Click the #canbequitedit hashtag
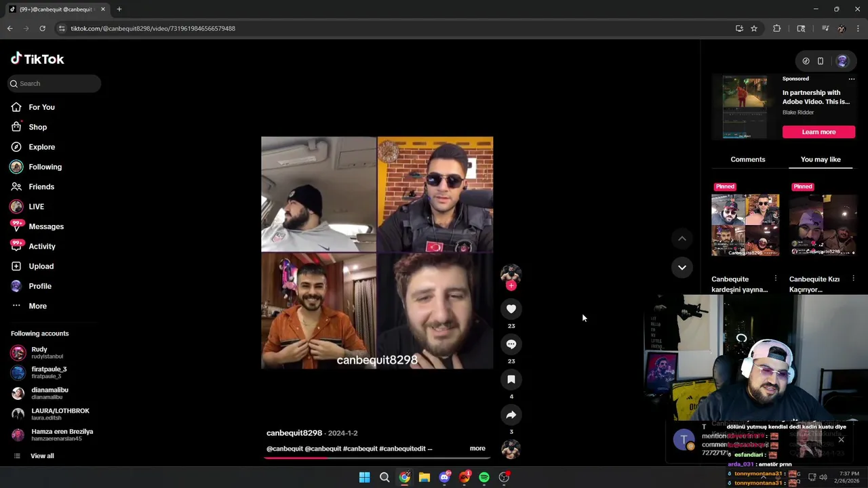 point(402,448)
